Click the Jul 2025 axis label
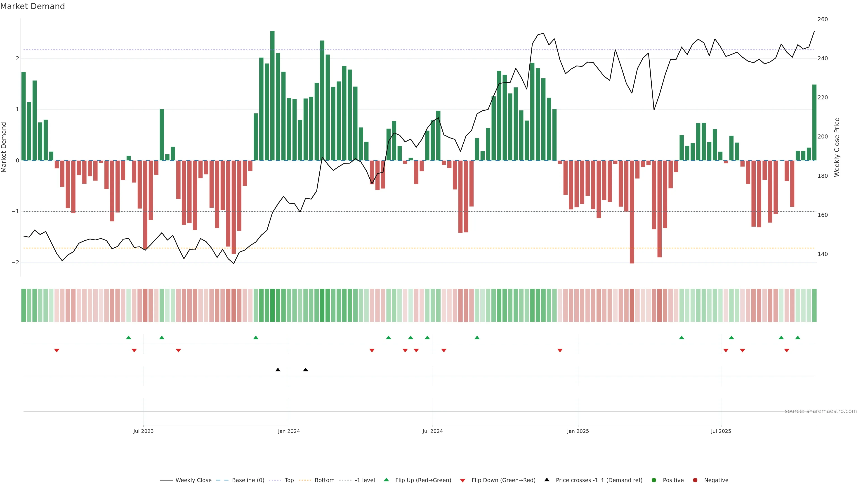 [721, 431]
